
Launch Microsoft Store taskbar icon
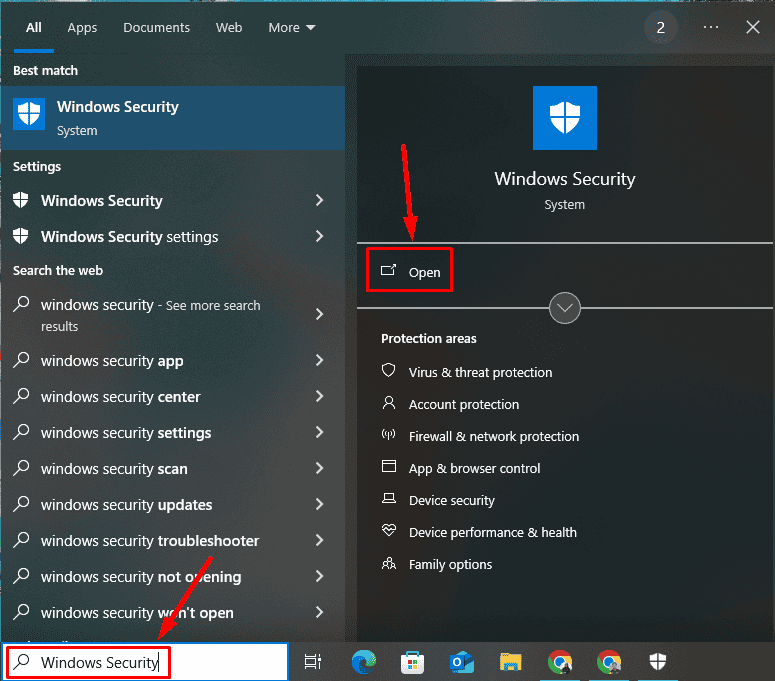click(412, 662)
